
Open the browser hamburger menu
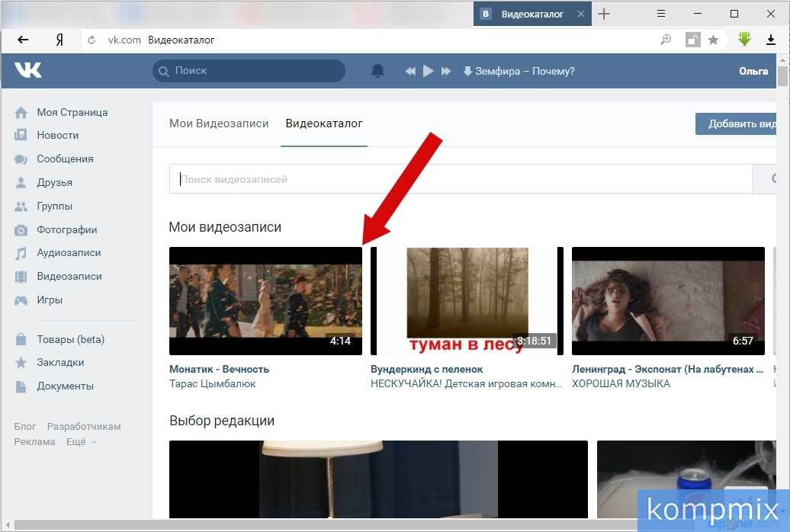pos(661,14)
